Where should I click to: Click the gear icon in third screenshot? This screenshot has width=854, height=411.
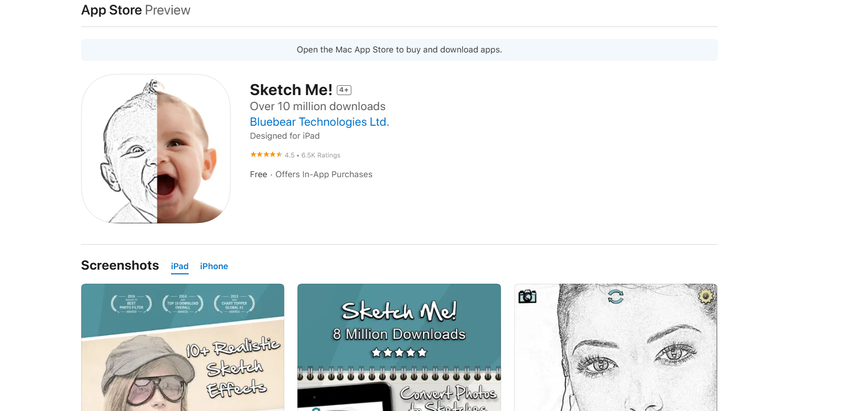tap(706, 296)
